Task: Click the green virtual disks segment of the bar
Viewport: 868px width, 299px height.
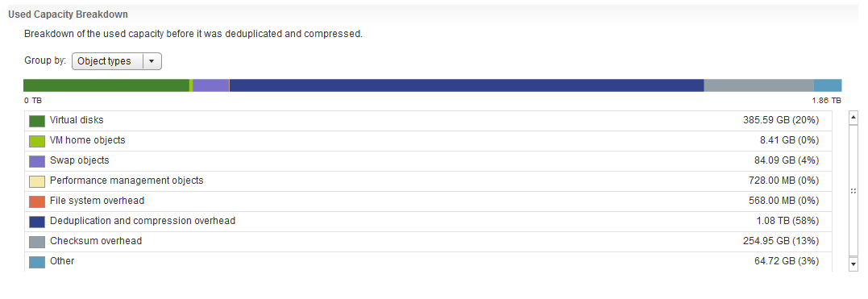Action: 106,85
